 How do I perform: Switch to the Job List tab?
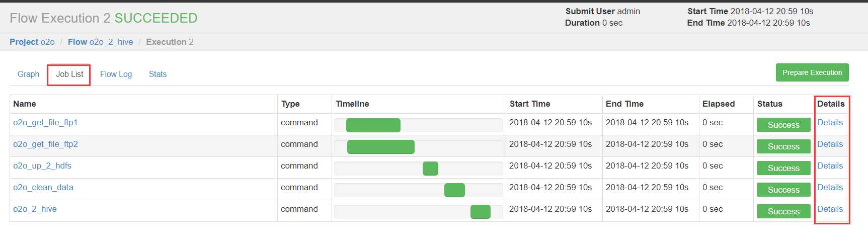pos(69,74)
